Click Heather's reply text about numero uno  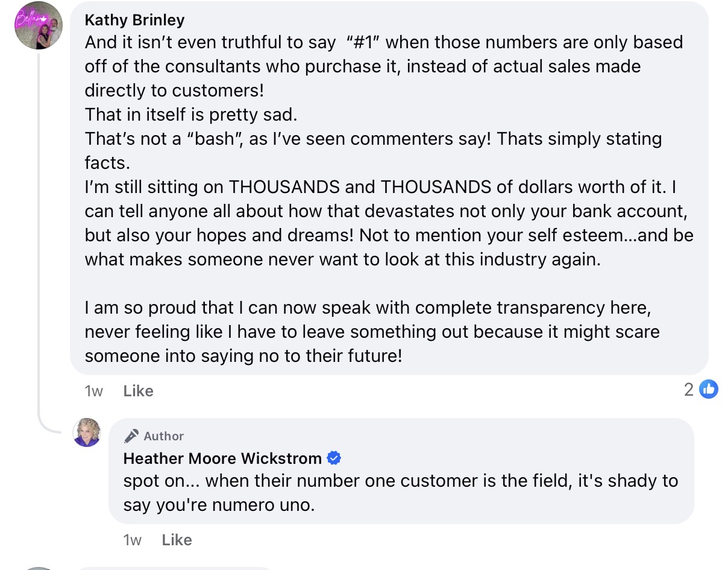click(x=400, y=492)
